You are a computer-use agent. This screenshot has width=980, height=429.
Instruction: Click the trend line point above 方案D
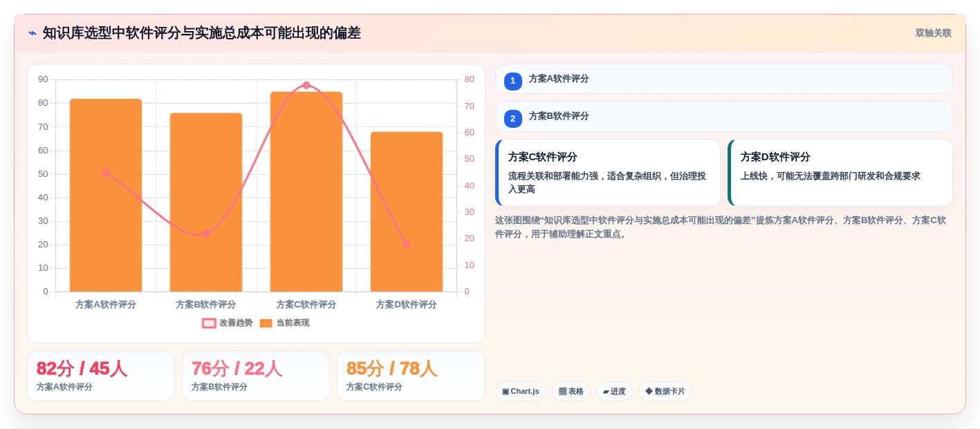(407, 244)
